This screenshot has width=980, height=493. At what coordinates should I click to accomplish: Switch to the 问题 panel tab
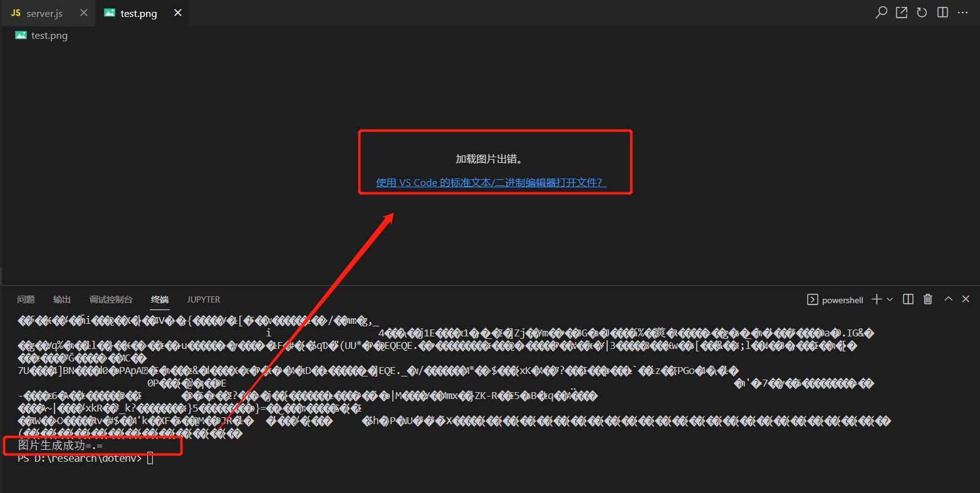pos(26,299)
